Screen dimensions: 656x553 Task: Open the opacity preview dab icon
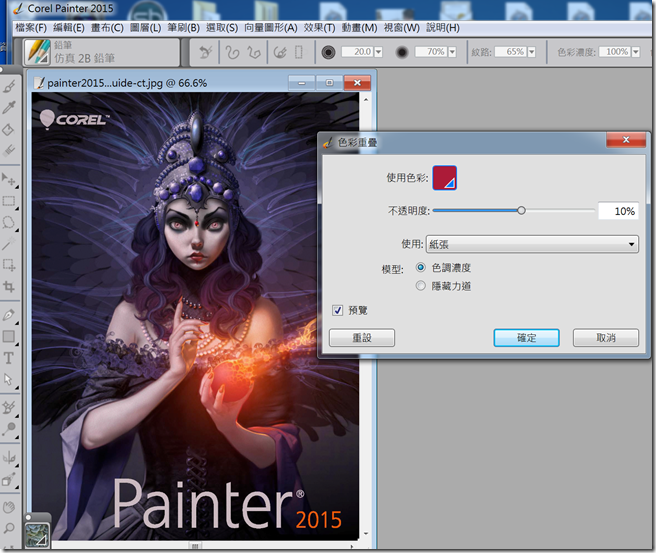point(402,52)
